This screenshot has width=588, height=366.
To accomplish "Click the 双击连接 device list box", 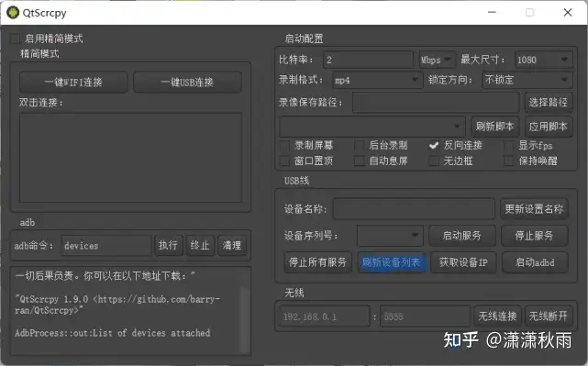I will [130, 158].
